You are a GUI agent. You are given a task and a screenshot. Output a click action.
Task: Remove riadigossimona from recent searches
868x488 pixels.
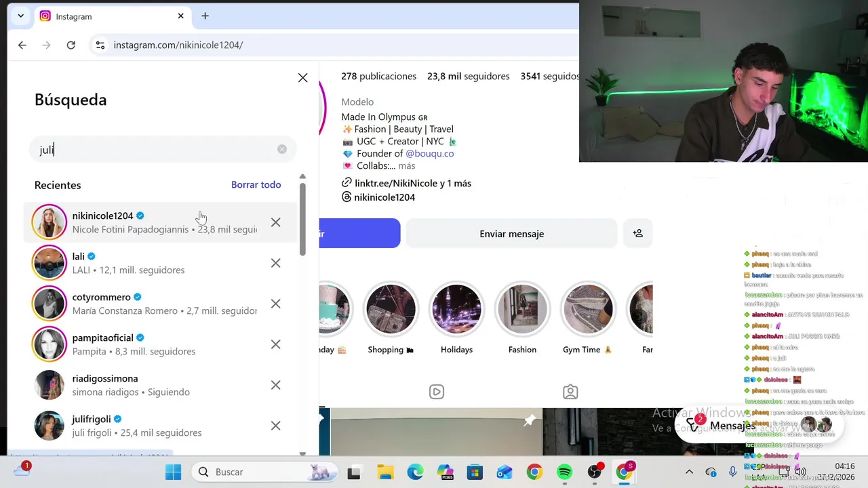tap(275, 385)
